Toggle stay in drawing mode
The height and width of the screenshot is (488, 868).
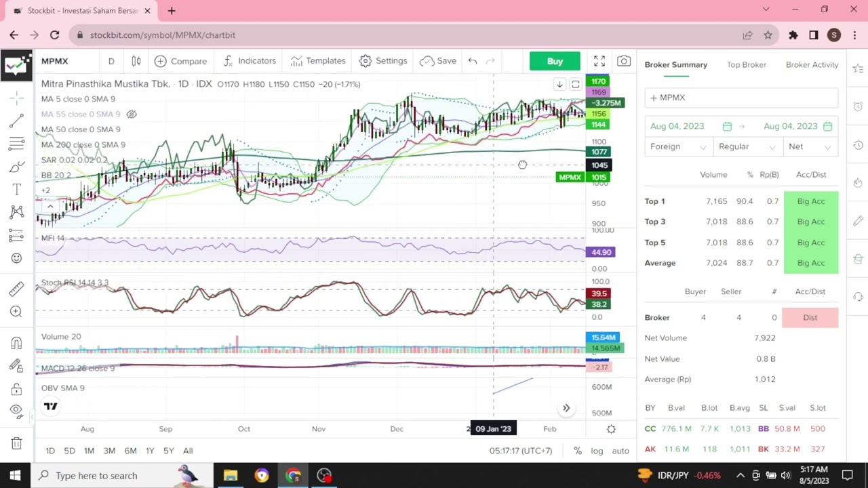(16, 366)
